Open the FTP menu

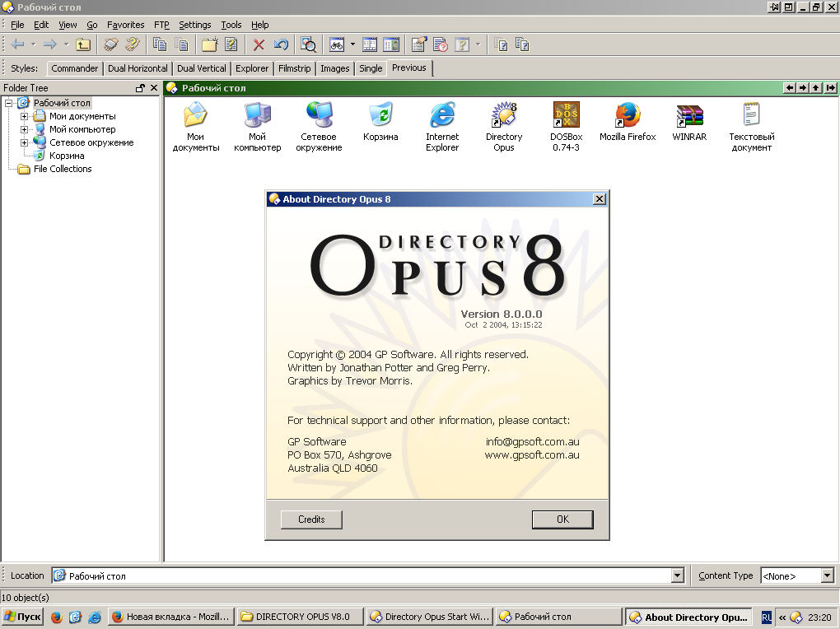click(x=161, y=25)
